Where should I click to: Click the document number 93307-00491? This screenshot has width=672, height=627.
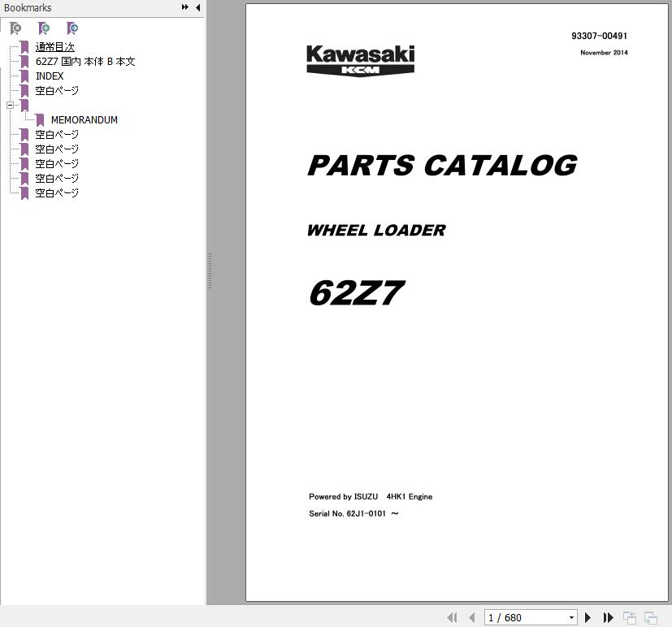tap(599, 36)
